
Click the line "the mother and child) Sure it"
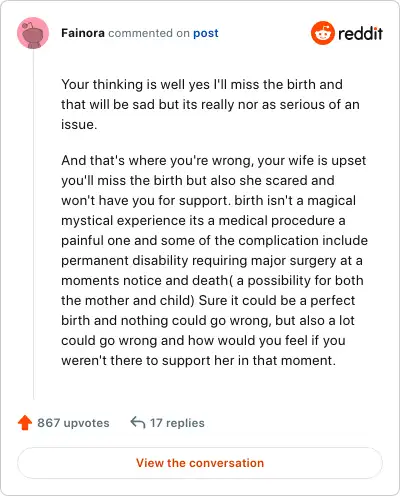click(208, 300)
